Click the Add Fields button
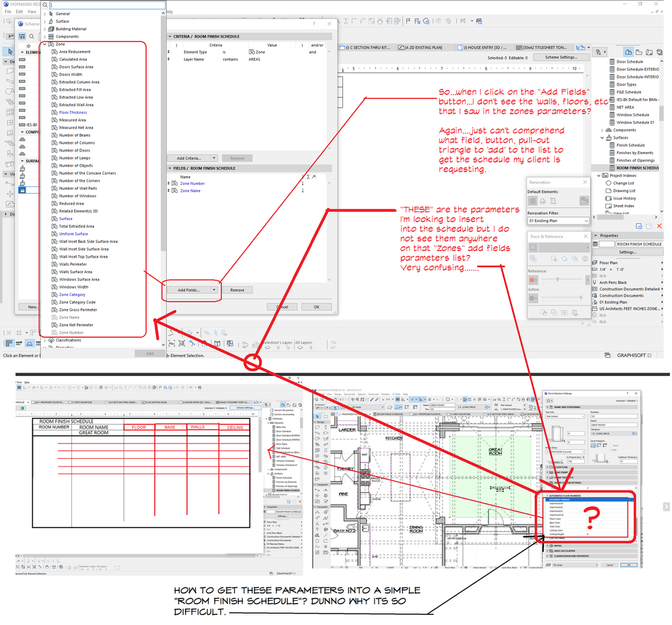 188,290
